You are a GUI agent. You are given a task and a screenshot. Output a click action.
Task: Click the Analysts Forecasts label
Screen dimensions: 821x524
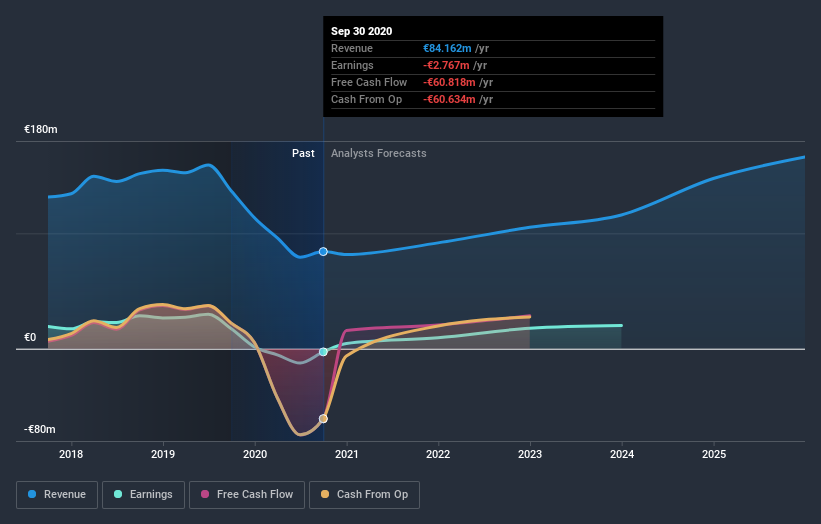tap(379, 153)
